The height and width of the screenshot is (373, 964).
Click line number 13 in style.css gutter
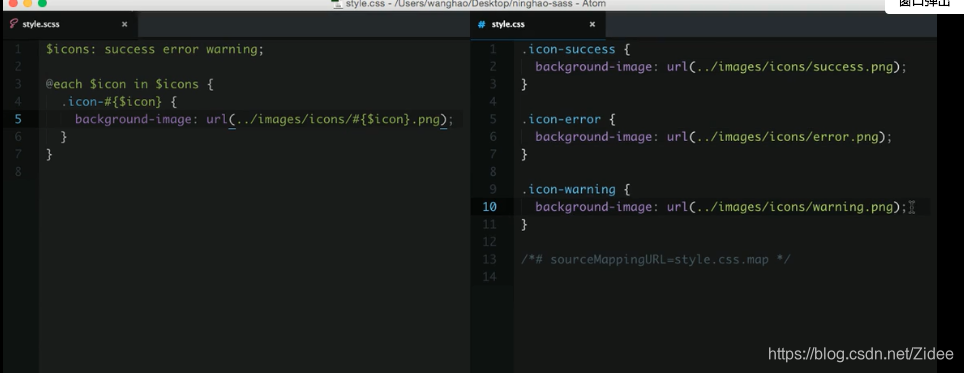tap(490, 259)
